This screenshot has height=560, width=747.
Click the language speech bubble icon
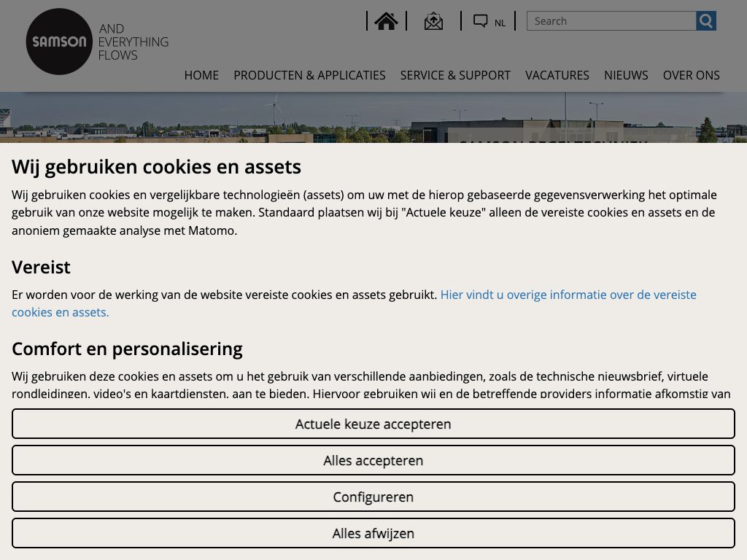click(480, 21)
